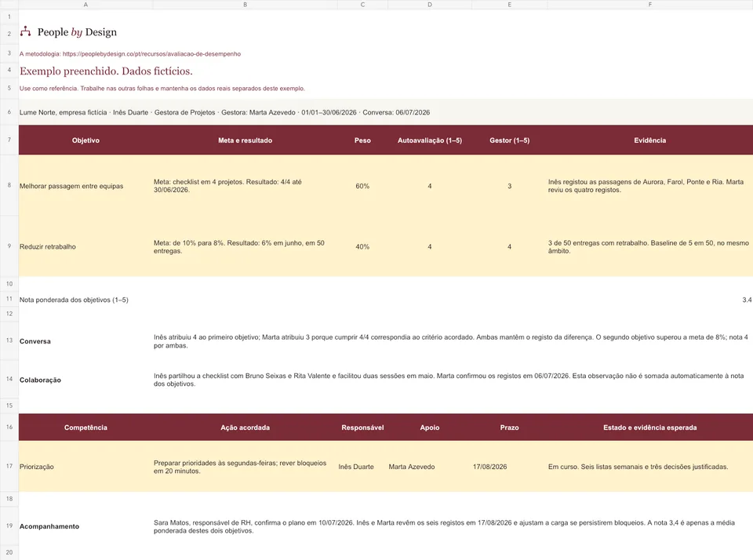The width and height of the screenshot is (753, 560).
Task: Select the 'Colaboração' label cell
Action: point(85,380)
